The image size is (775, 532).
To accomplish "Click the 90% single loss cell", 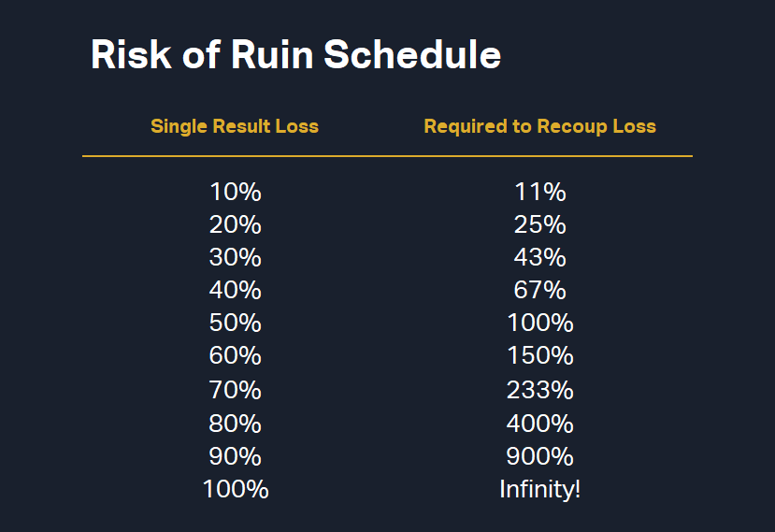I will coord(235,456).
